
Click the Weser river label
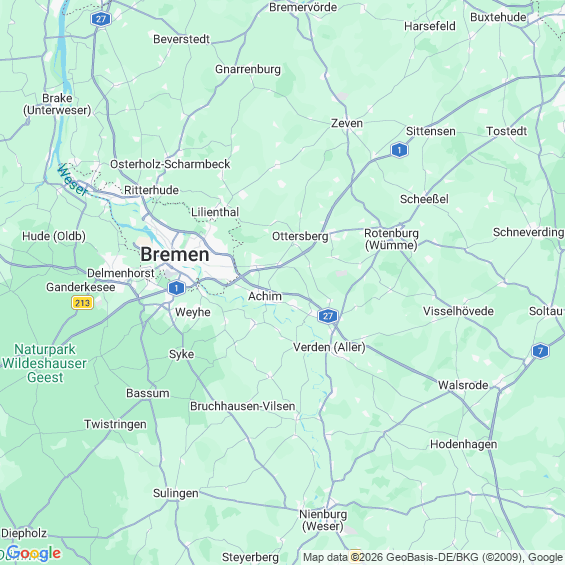coord(72,180)
